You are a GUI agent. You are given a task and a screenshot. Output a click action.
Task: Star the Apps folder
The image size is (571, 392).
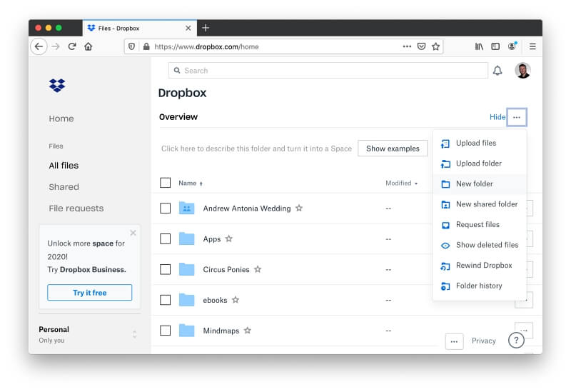click(x=228, y=238)
